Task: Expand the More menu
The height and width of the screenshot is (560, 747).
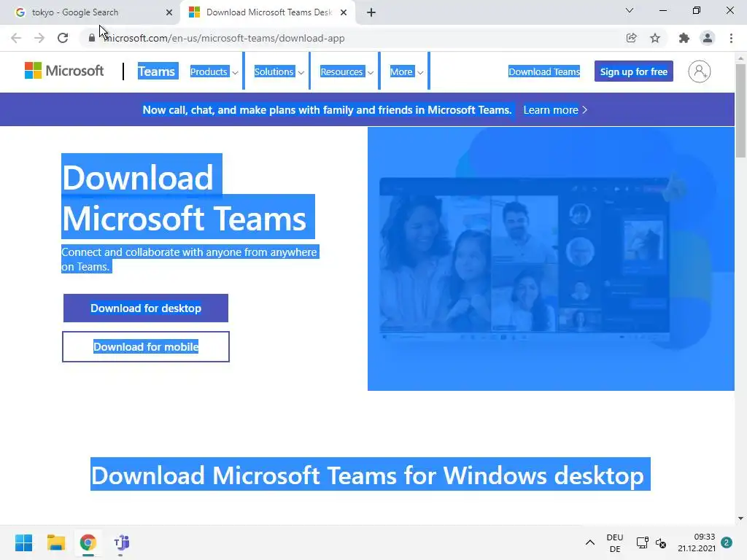Action: click(406, 72)
